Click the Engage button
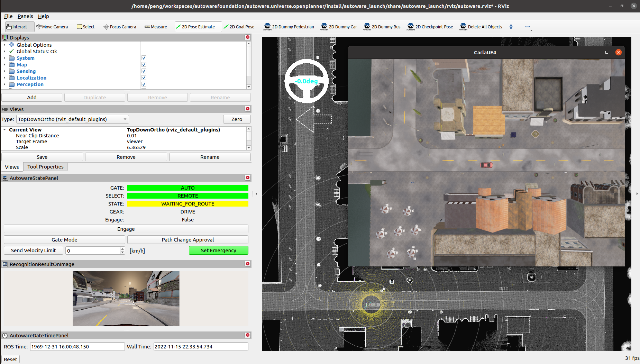 (126, 229)
